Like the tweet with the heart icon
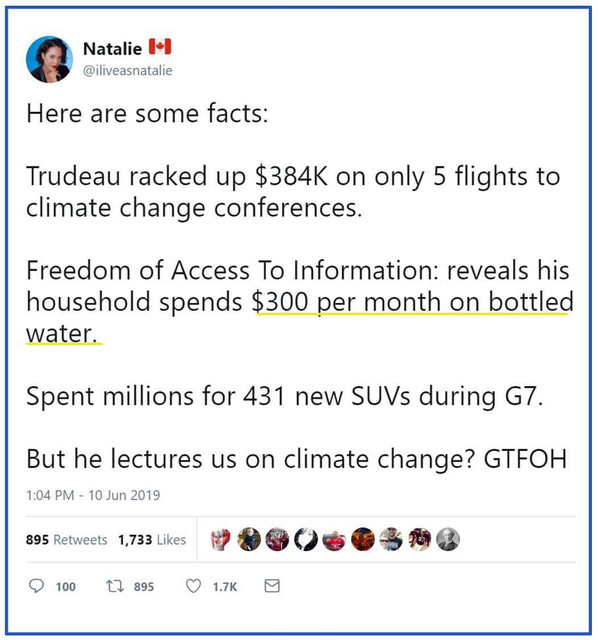598x640 pixels. [x=193, y=586]
